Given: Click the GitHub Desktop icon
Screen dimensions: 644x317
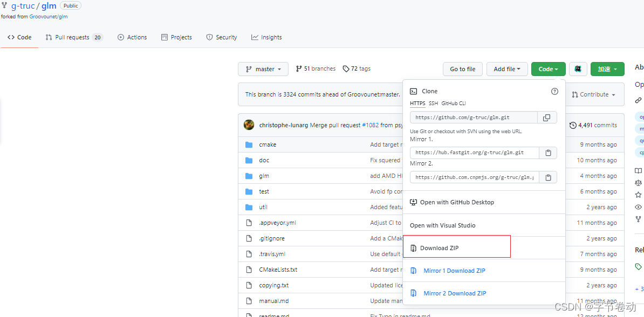Looking at the screenshot, I should coord(414,202).
